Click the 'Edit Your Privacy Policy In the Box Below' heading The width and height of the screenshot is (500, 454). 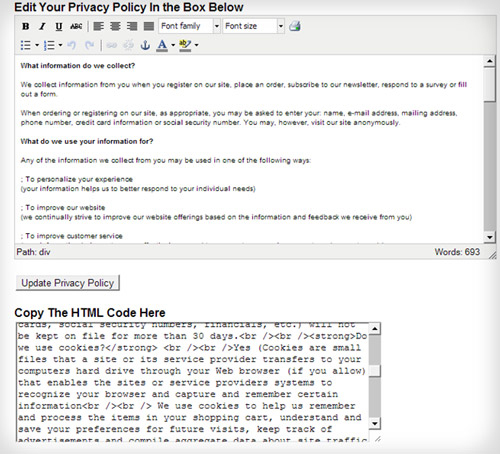(x=129, y=7)
